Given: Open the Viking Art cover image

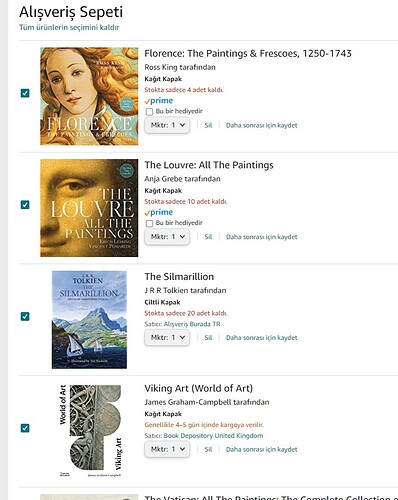Looking at the screenshot, I should pyautogui.click(x=90, y=431).
